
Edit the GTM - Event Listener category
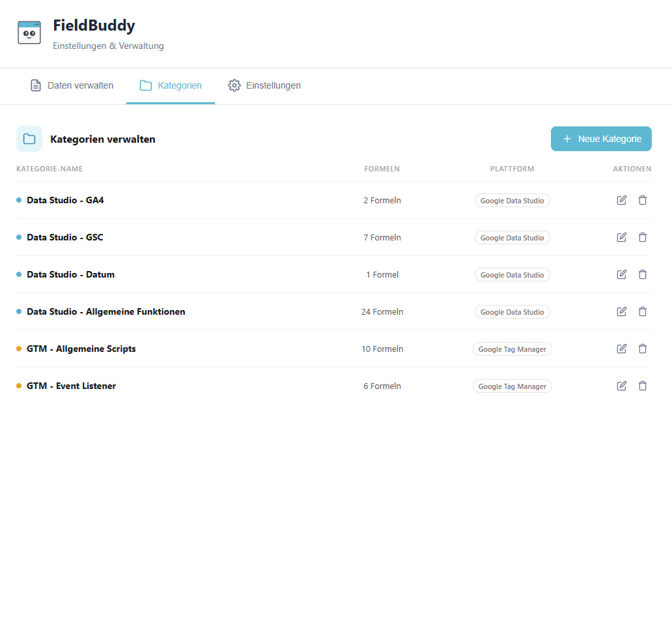[x=621, y=386]
